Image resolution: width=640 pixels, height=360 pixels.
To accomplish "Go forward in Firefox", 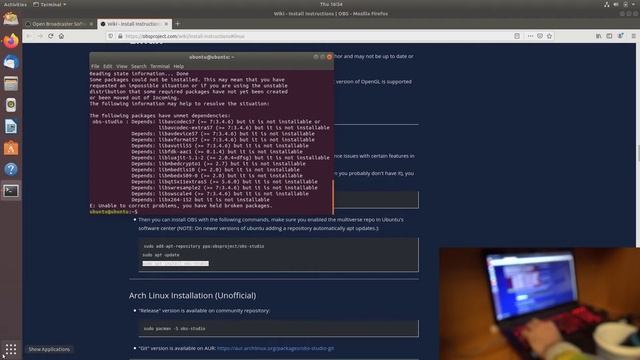I will click(x=40, y=36).
